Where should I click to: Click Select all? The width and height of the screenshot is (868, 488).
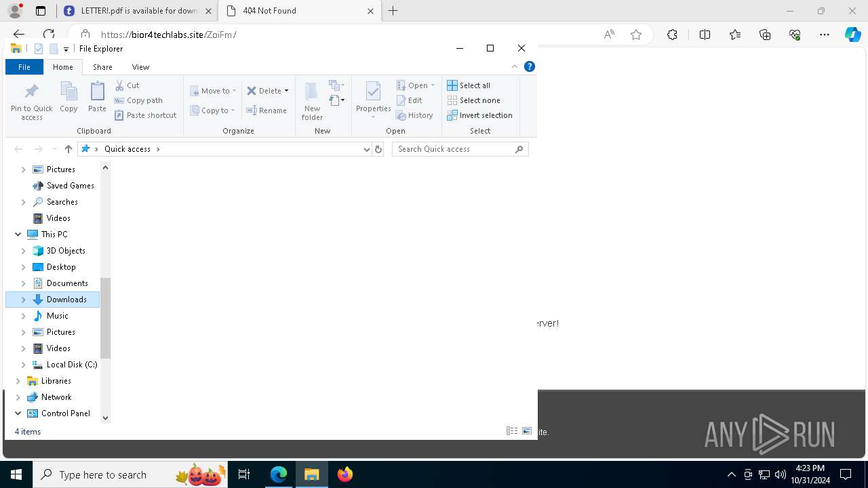click(469, 85)
